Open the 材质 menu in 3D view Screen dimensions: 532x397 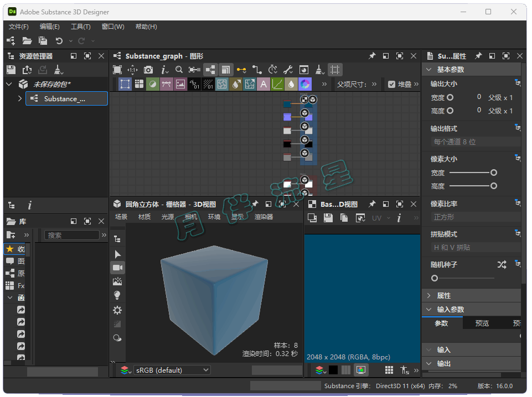tap(144, 217)
